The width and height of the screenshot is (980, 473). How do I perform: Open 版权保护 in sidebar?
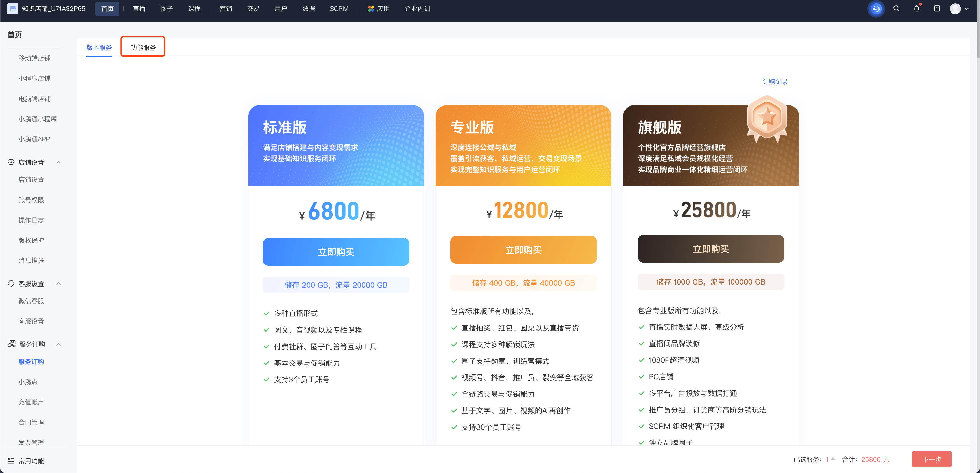click(31, 240)
